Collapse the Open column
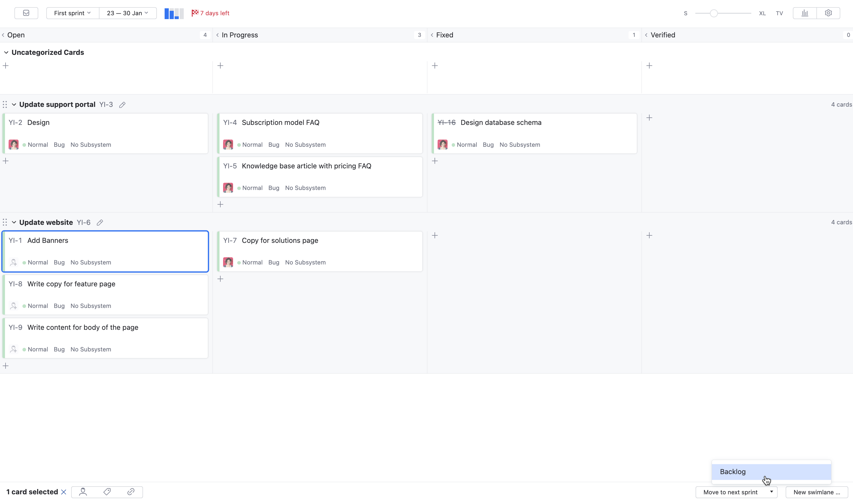 [x=3, y=35]
